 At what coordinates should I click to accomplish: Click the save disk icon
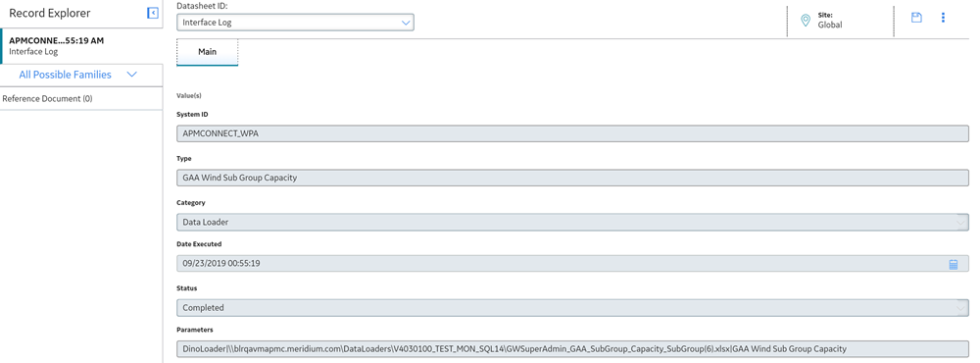point(916,18)
